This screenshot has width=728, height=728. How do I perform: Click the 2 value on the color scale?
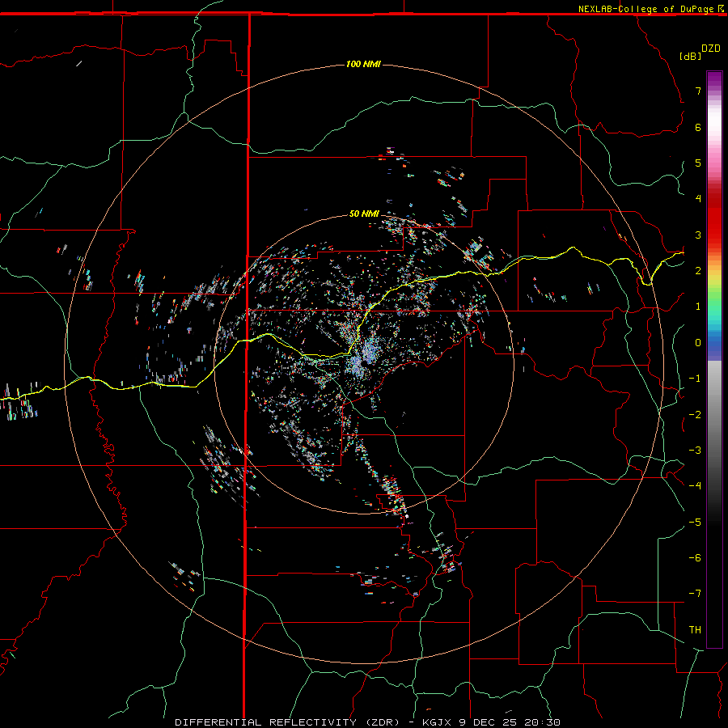tap(698, 271)
